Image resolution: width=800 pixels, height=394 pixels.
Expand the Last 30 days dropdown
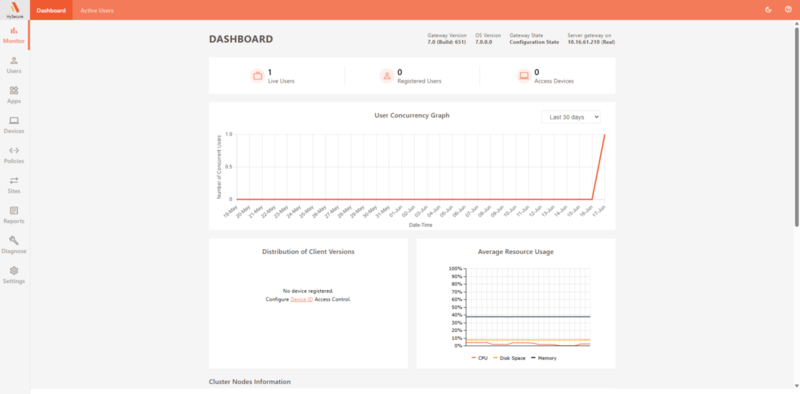click(x=571, y=117)
